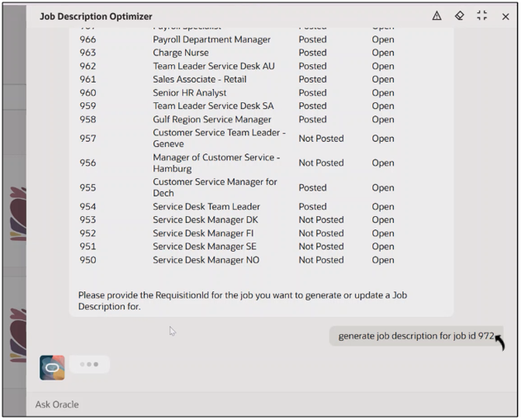The image size is (521, 420).
Task: Click requisition ID 963
Action: 88,53
